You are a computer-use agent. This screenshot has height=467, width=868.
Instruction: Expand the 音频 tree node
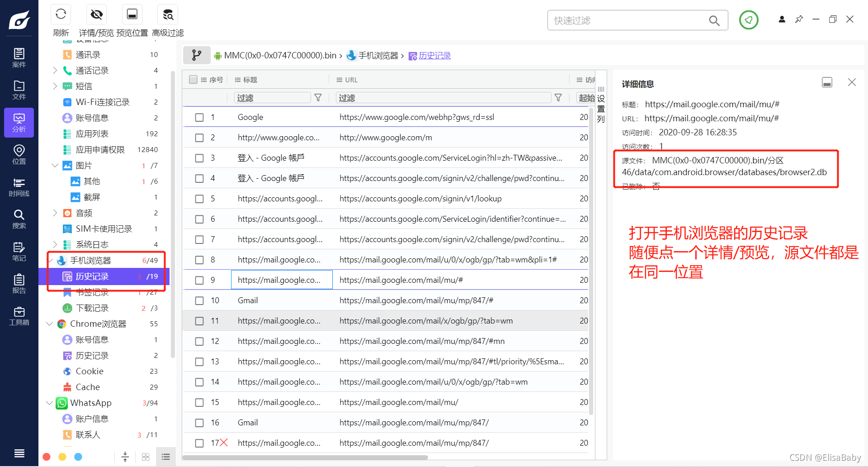[55, 213]
